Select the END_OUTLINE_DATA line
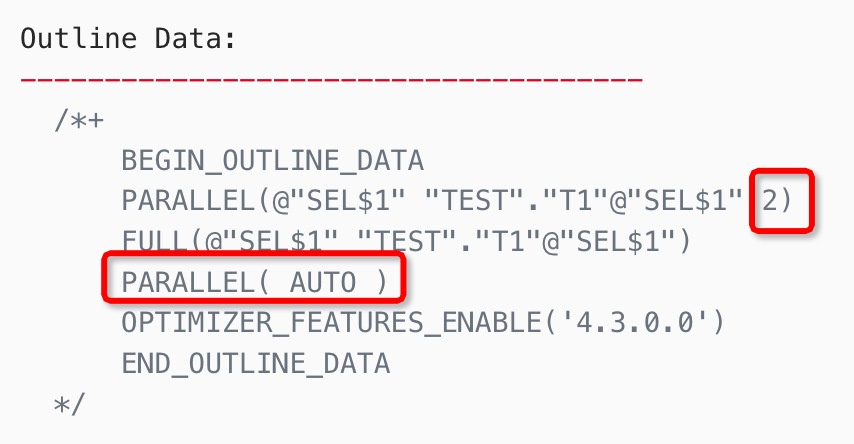The width and height of the screenshot is (854, 444). coord(255,364)
